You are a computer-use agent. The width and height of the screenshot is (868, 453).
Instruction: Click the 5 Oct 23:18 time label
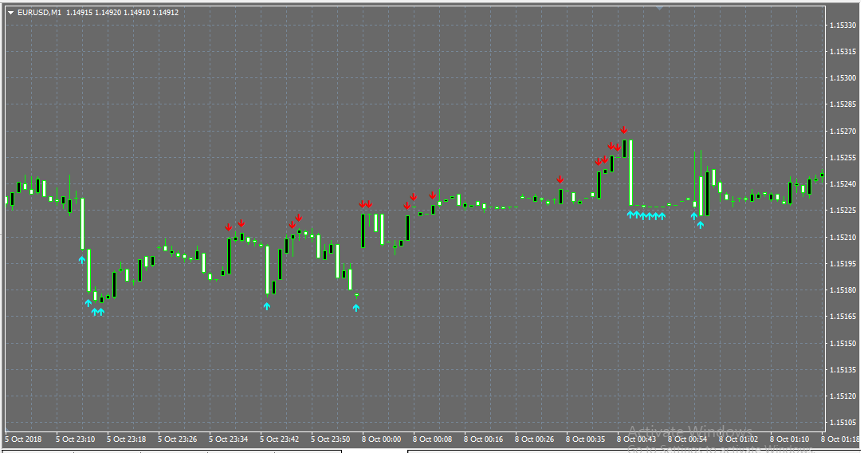point(126,439)
